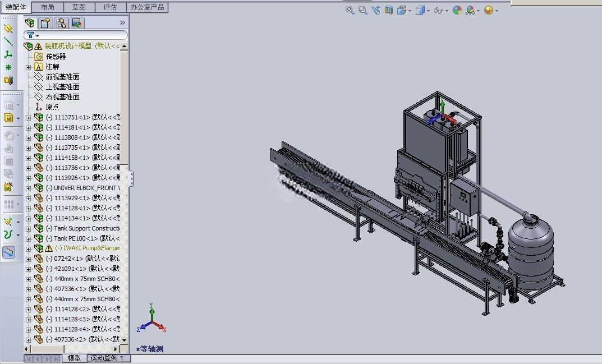Open the Edit Appearance color sphere
The image size is (602, 364).
[457, 10]
